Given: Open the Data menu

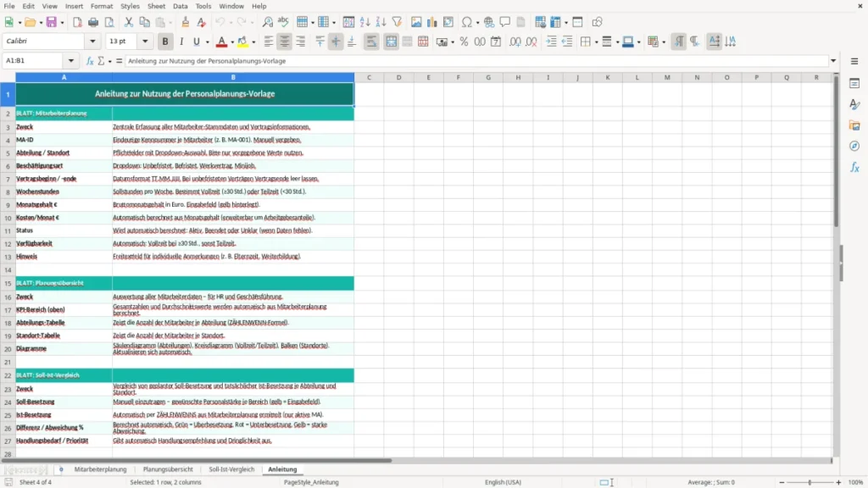Looking at the screenshot, I should click(180, 6).
